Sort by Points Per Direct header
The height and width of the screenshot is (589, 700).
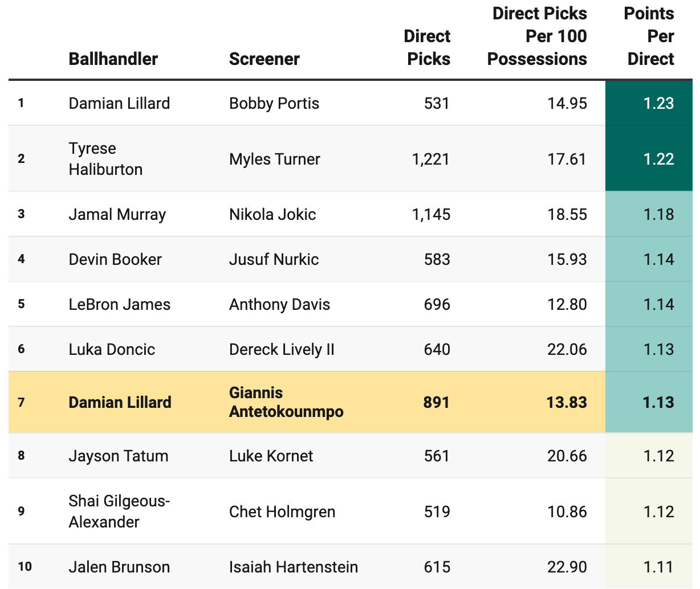[649, 36]
